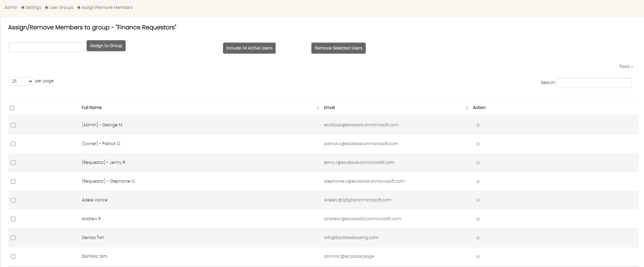Click Include All Active Users button

(x=249, y=48)
